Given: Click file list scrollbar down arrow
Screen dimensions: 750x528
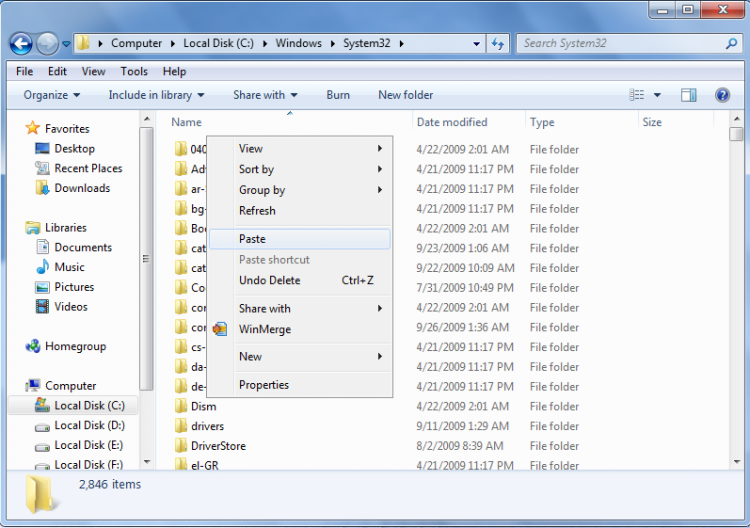Looking at the screenshot, I should click(x=737, y=462).
